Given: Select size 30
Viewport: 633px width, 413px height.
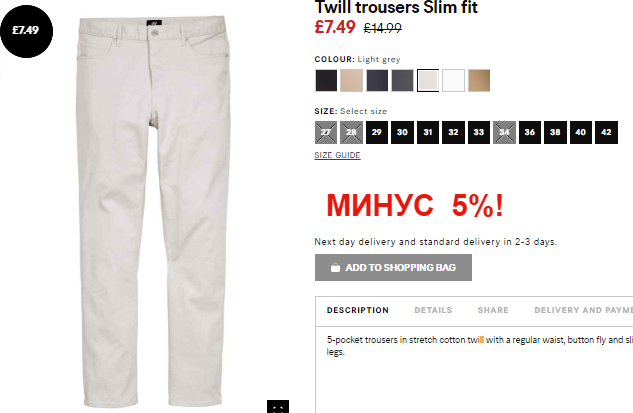Looking at the screenshot, I should 402,132.
